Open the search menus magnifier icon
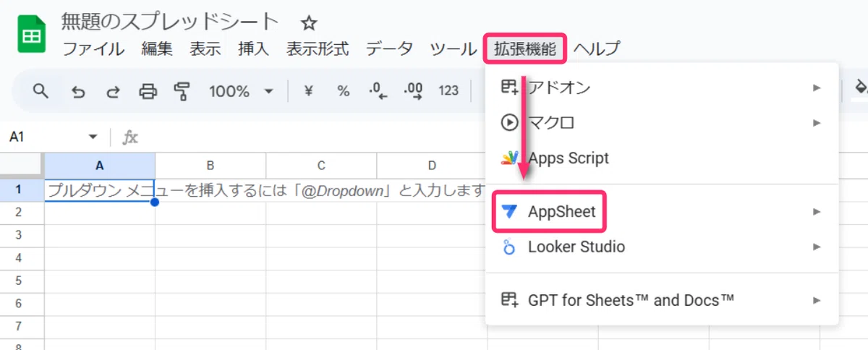Image resolution: width=868 pixels, height=350 pixels. click(41, 91)
